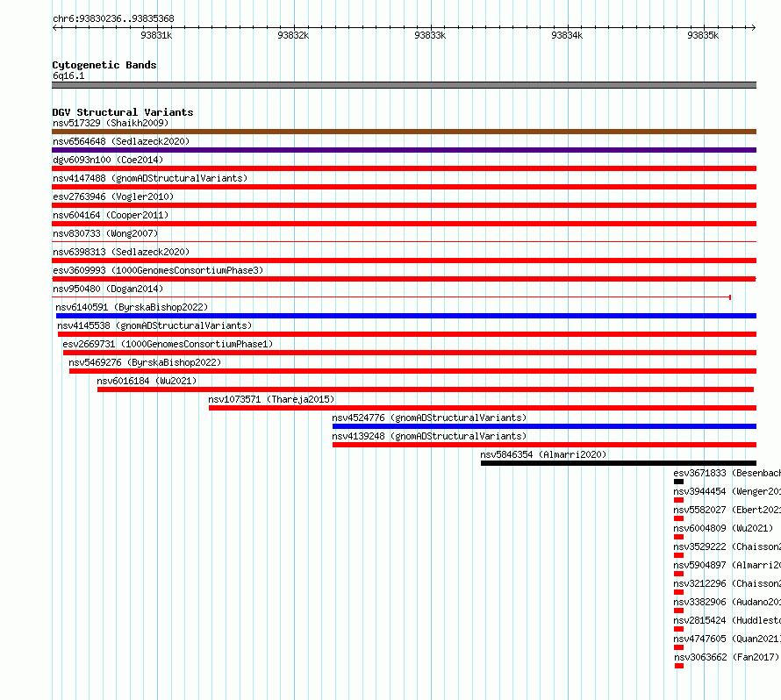Click esv2669731 (1000GenomesConsortiumPhase1) label
The image size is (781, 700).
[168, 344]
